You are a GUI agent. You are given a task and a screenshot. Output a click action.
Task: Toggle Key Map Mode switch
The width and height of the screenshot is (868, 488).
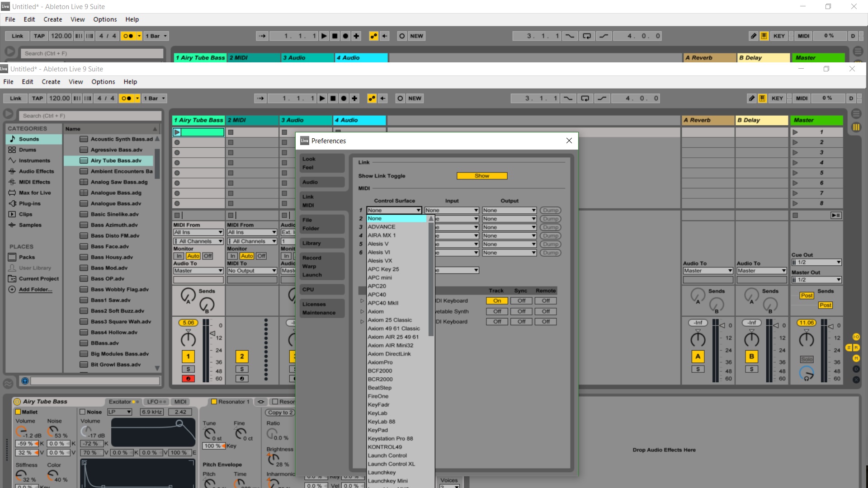tap(777, 99)
